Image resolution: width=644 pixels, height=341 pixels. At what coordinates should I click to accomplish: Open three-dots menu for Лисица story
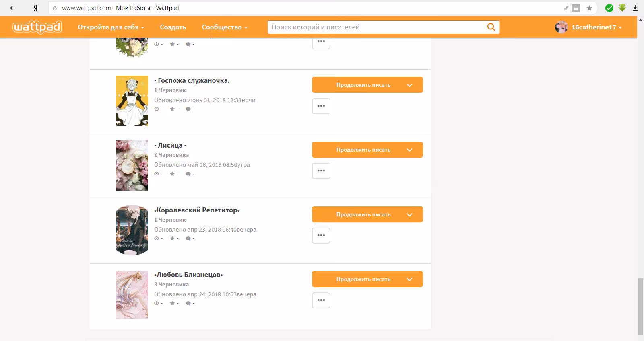click(x=321, y=171)
